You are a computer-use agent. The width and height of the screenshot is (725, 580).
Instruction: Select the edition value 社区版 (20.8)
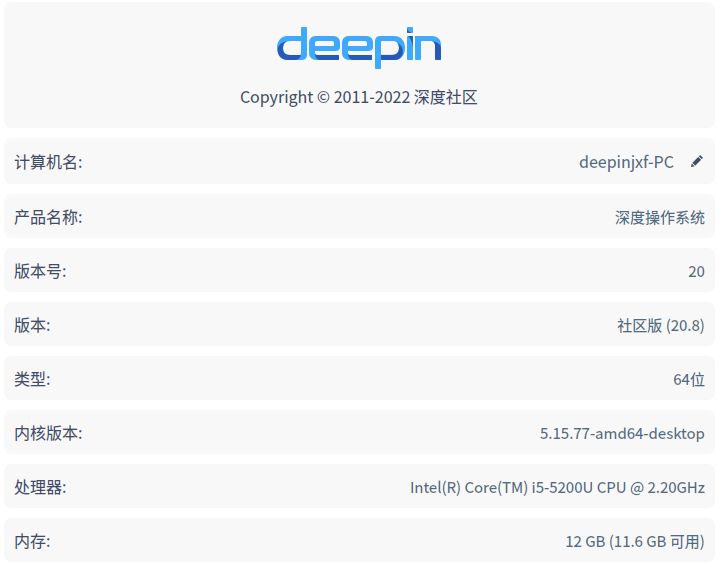click(661, 326)
